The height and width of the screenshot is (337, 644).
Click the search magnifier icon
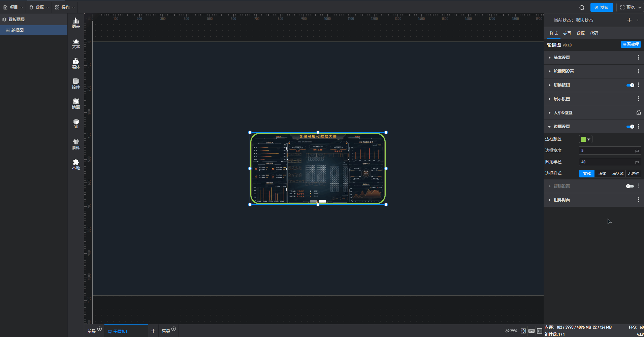(582, 8)
